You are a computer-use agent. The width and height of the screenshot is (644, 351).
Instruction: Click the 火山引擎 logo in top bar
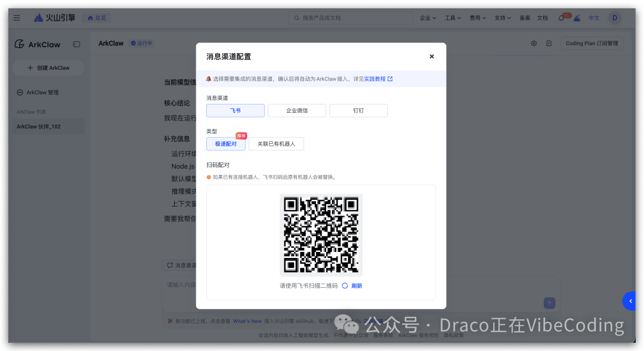[49, 17]
